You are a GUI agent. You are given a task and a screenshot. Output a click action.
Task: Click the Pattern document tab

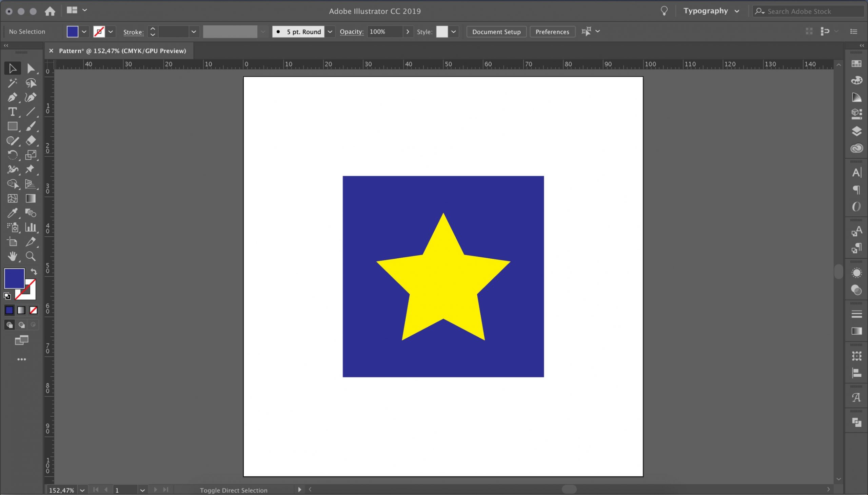[x=122, y=51]
